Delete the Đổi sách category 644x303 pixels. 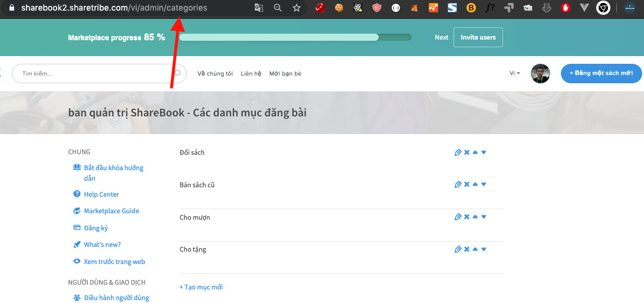click(466, 152)
